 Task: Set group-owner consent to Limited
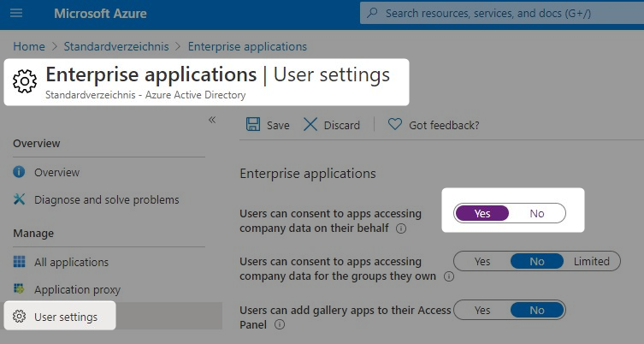[x=592, y=261]
